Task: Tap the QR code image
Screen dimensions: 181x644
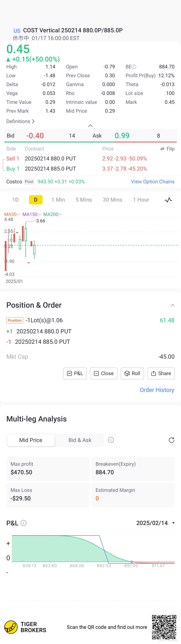Action: [164, 627]
